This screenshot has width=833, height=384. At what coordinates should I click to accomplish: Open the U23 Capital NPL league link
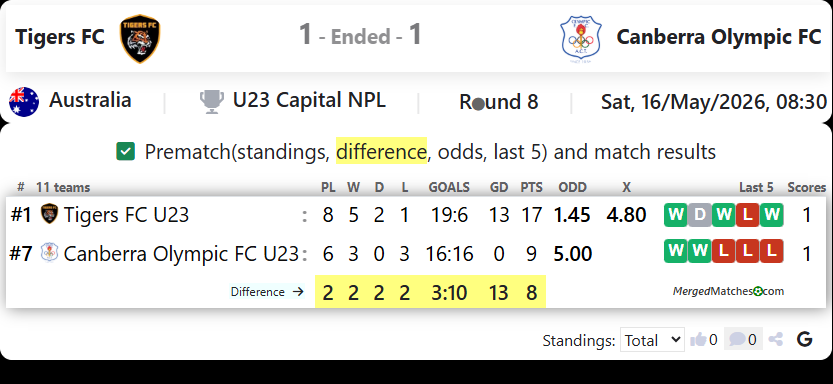(309, 101)
